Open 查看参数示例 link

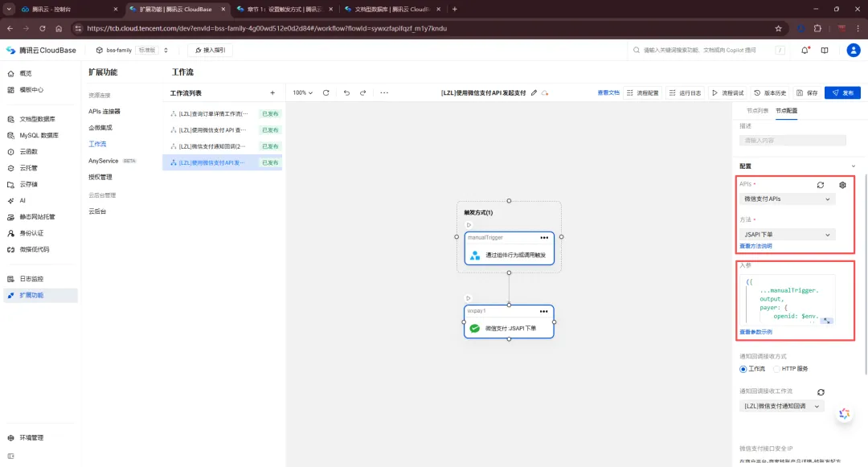(755, 332)
